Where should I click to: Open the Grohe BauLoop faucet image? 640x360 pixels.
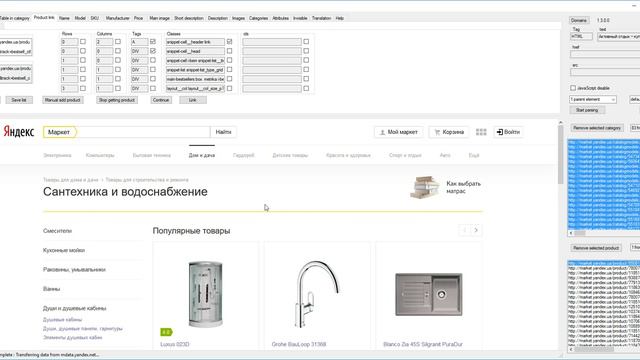pyautogui.click(x=317, y=294)
